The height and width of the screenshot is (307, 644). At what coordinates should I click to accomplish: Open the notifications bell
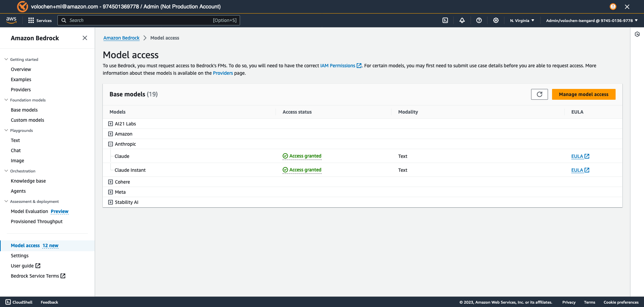pos(462,20)
